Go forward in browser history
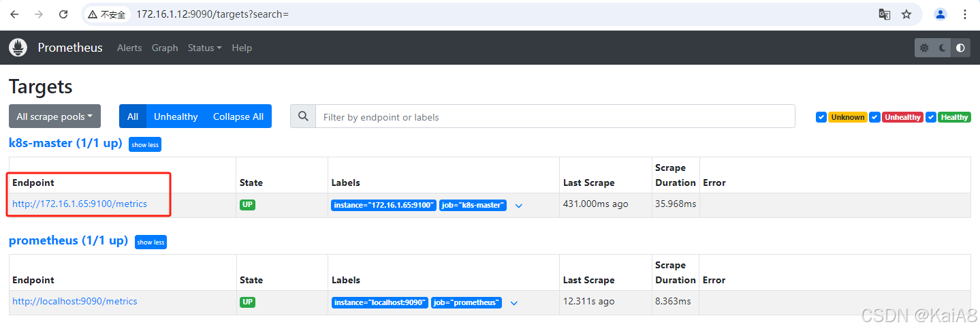Image resolution: width=980 pixels, height=333 pixels. [39, 14]
